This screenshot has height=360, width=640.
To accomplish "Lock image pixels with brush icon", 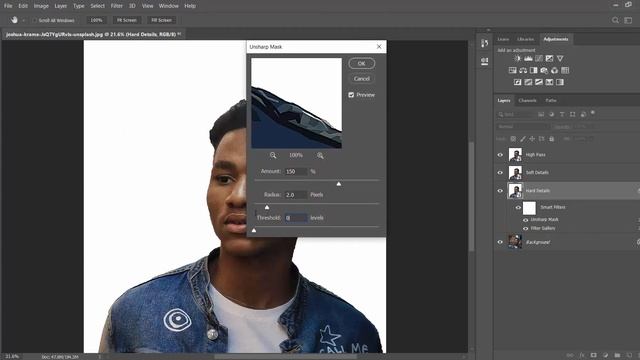I will click(523, 139).
